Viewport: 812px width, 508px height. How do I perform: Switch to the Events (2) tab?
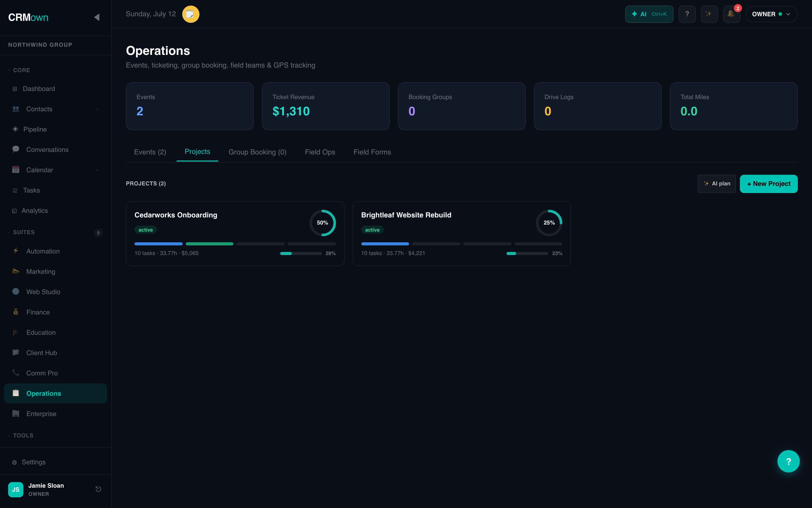[x=150, y=152]
